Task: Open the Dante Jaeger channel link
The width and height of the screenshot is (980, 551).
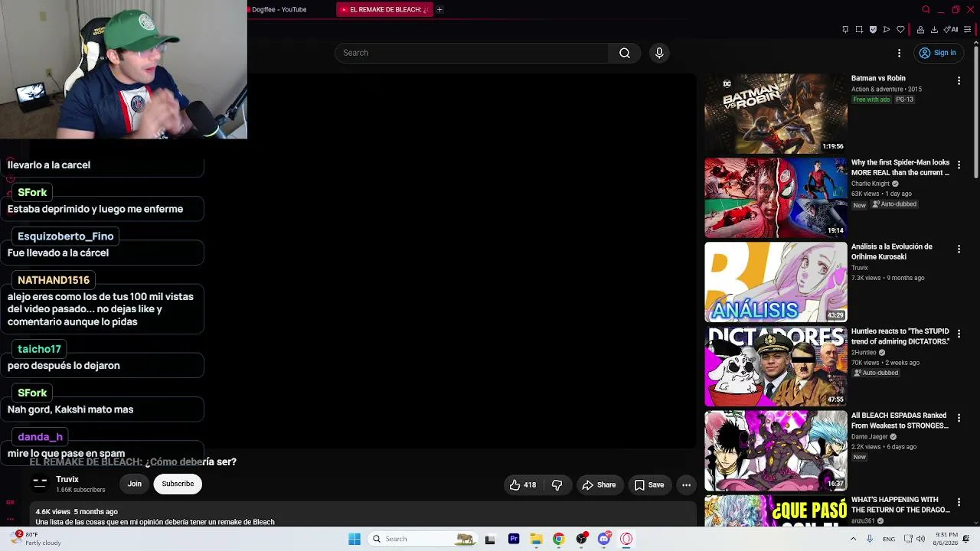Action: [x=870, y=437]
